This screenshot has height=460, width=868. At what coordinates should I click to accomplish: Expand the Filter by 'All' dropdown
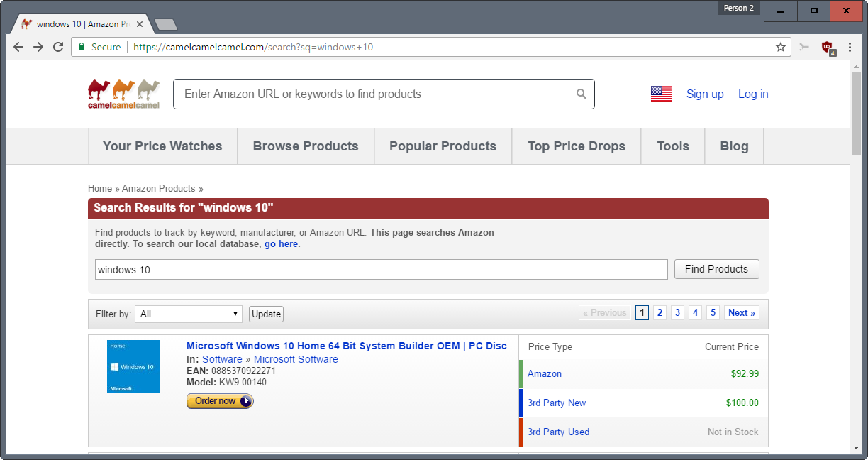point(189,314)
